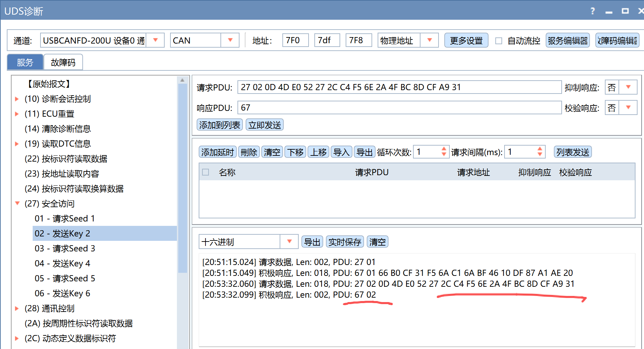This screenshot has height=349, width=644.
Task: Click the 请求PDU input field
Action: click(x=399, y=87)
